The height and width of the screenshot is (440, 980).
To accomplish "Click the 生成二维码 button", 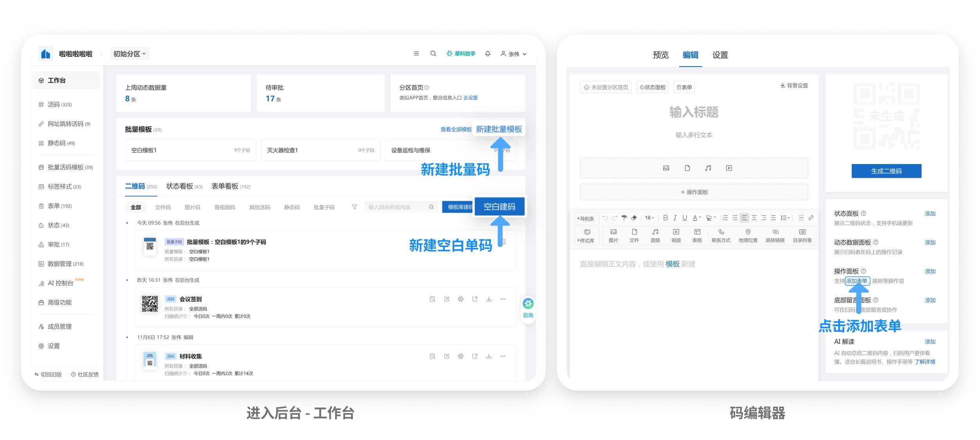I will (x=886, y=171).
